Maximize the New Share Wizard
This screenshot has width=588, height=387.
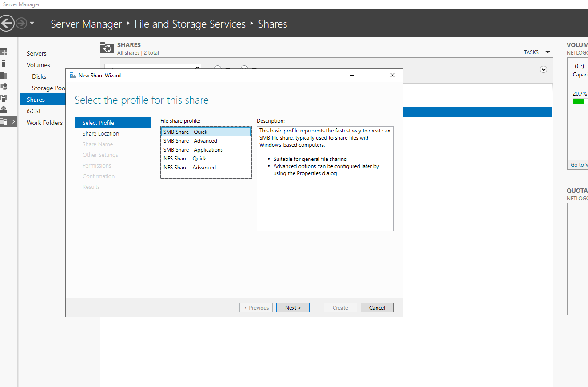pos(372,75)
